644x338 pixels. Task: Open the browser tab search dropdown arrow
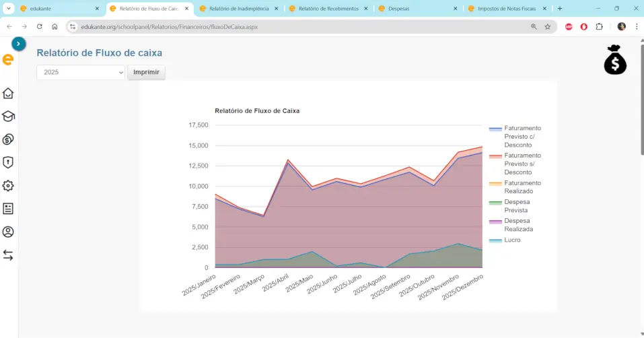[8, 9]
